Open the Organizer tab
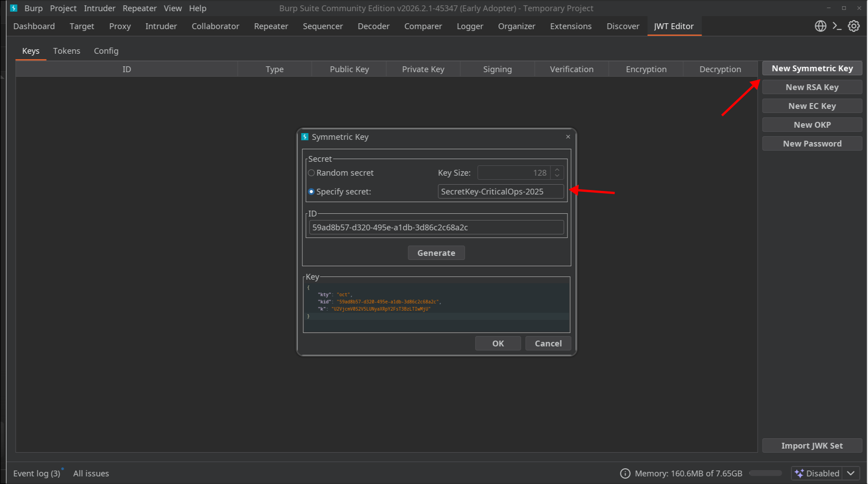The width and height of the screenshot is (868, 484). coord(517,26)
